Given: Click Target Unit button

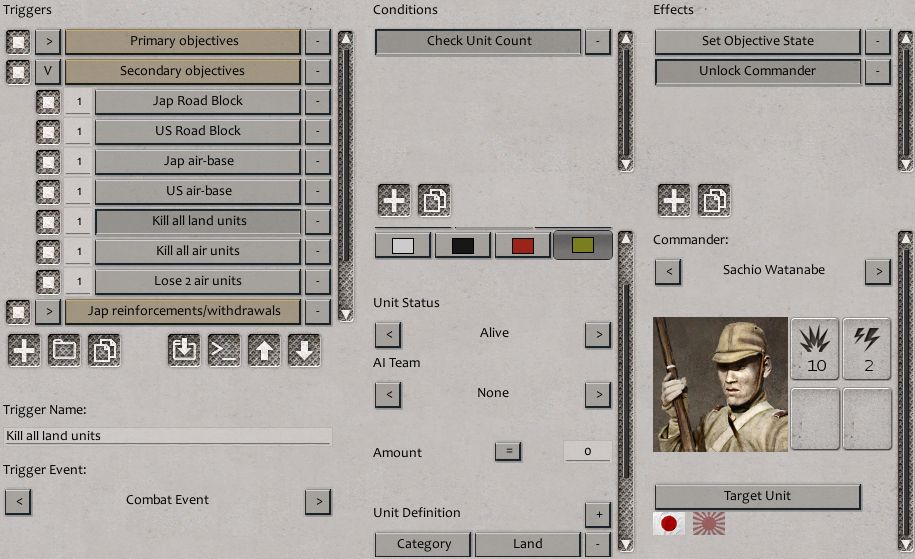Looking at the screenshot, I should coord(757,497).
